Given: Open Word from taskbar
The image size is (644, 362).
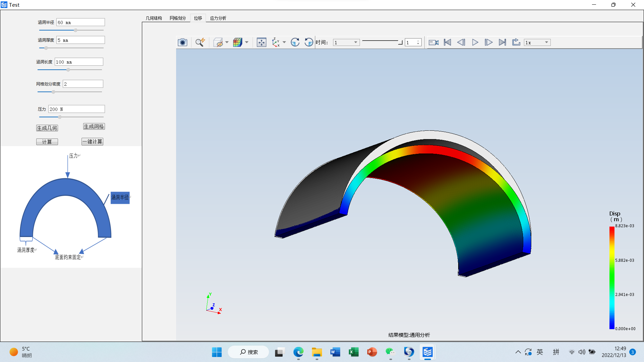Looking at the screenshot, I should click(335, 352).
